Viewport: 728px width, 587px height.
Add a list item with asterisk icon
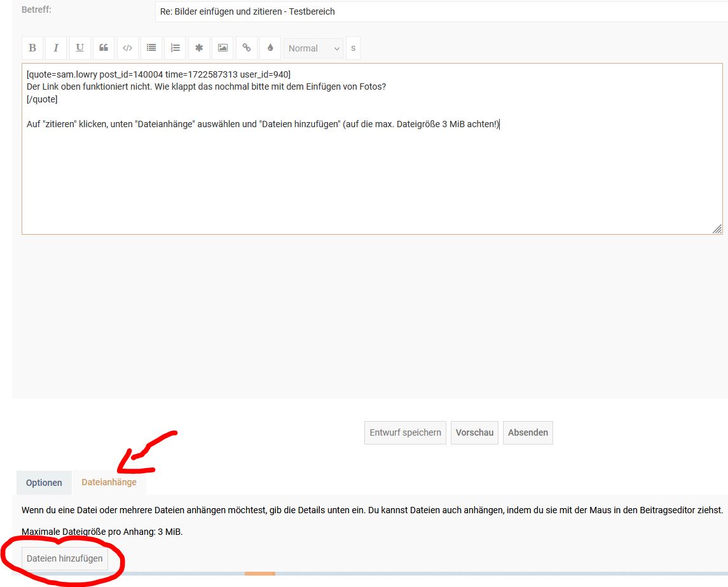pos(199,48)
